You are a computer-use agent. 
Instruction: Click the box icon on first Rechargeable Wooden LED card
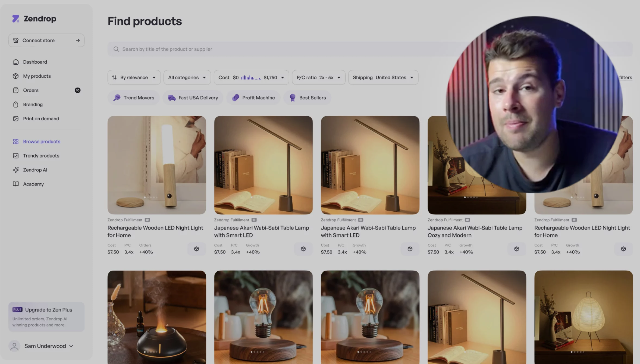pos(196,249)
